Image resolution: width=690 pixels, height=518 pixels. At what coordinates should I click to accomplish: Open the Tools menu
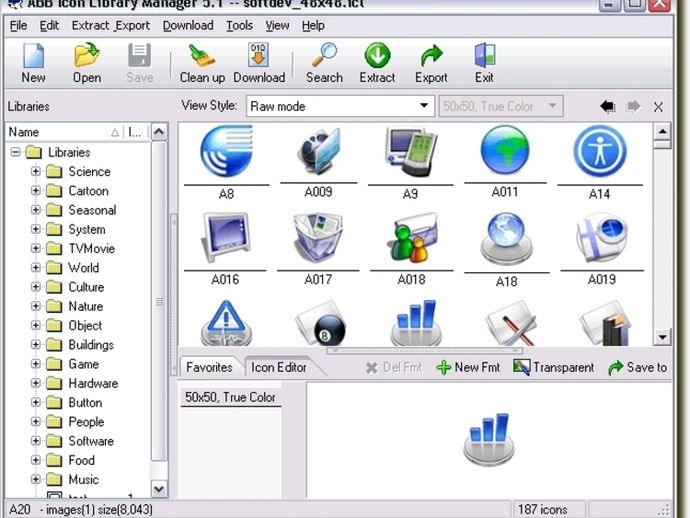pyautogui.click(x=239, y=26)
